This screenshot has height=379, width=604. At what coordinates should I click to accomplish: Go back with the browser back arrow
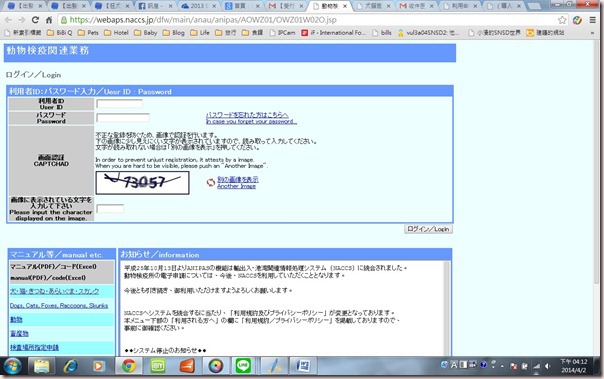click(x=8, y=20)
